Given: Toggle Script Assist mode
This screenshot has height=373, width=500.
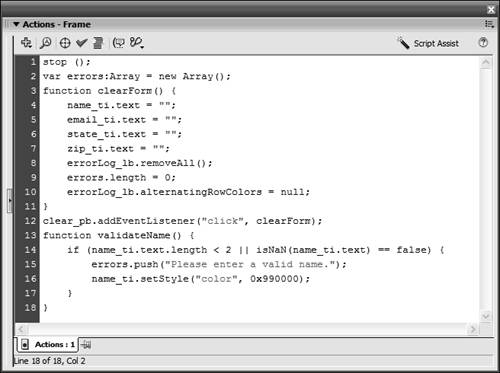Looking at the screenshot, I should click(428, 43).
